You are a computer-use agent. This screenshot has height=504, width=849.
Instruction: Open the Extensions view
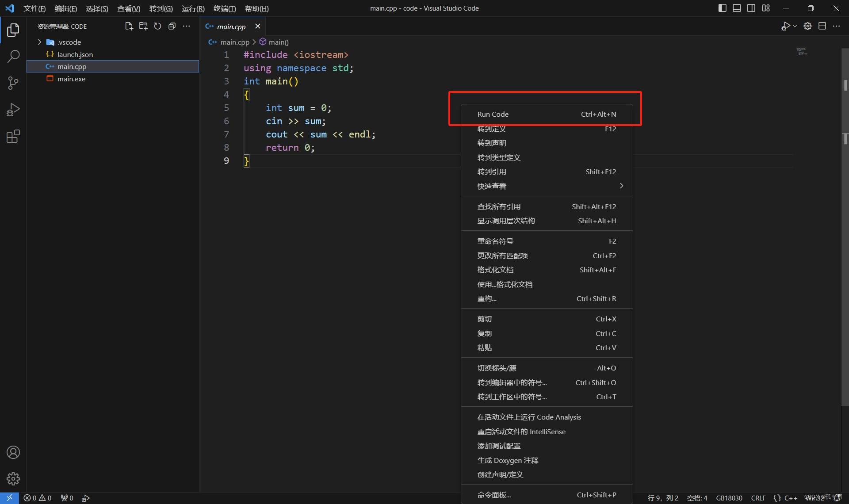click(13, 136)
